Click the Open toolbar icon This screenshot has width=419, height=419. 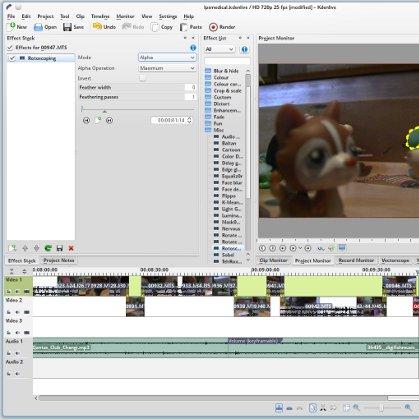(38, 27)
